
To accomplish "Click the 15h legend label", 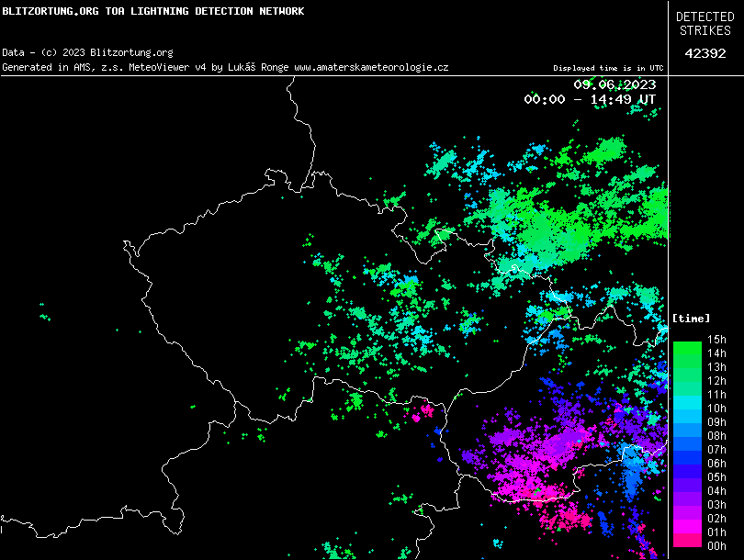I will [716, 340].
